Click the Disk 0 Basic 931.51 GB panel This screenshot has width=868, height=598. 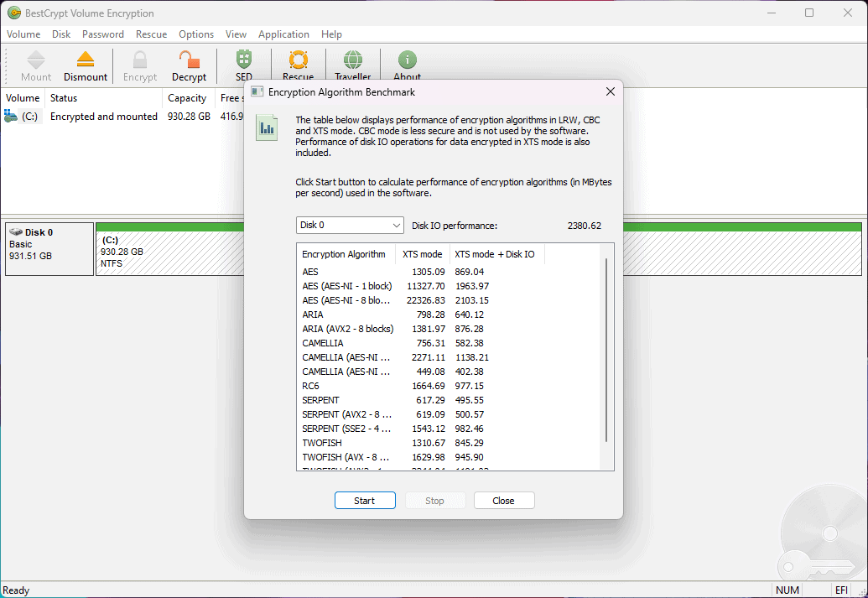click(x=49, y=249)
